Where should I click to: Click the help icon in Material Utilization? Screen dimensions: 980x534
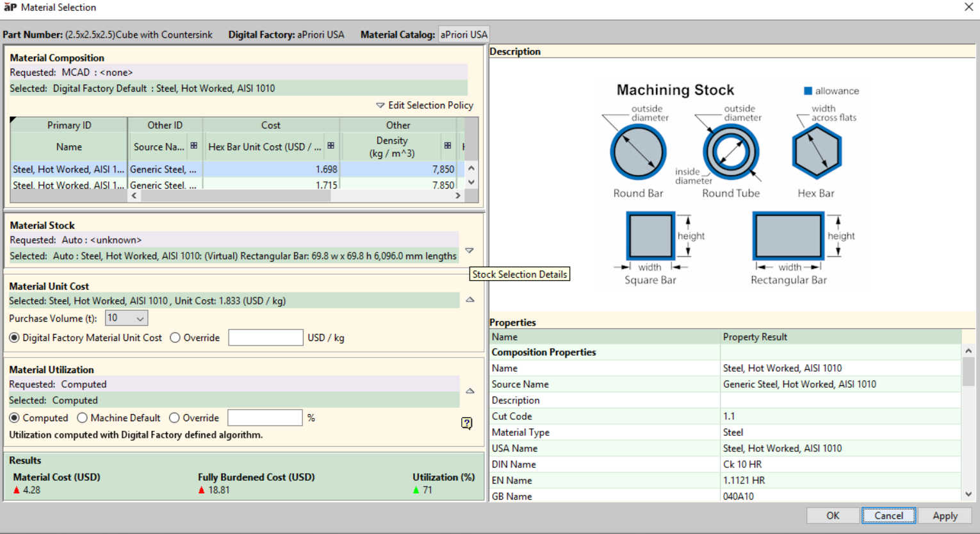467,423
